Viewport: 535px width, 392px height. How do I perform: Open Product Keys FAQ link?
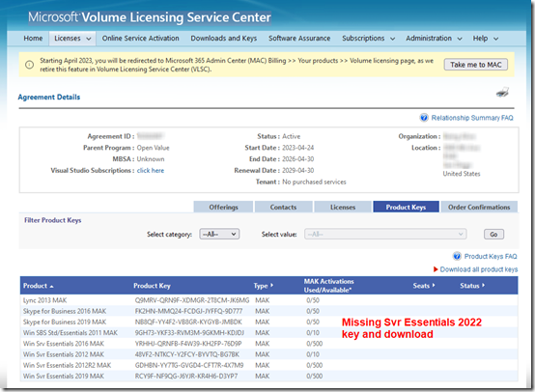pos(491,256)
